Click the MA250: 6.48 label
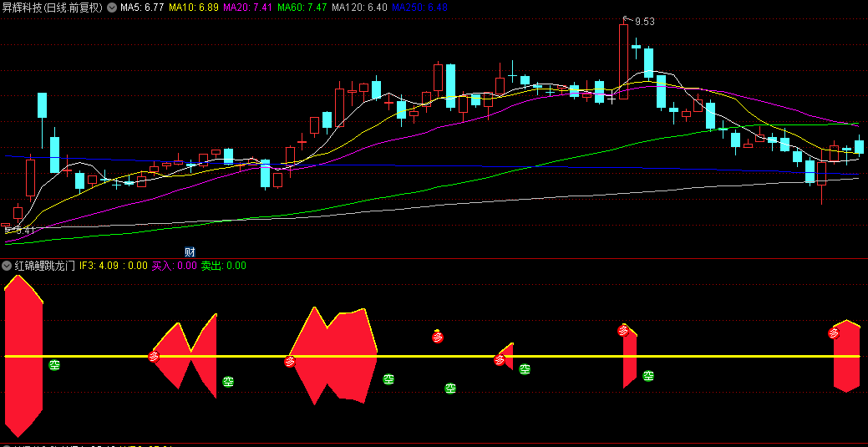 click(419, 8)
